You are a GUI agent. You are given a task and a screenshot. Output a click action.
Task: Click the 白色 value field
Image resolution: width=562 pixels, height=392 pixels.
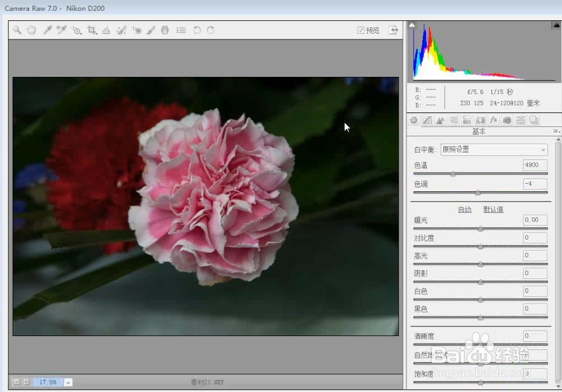[x=535, y=291]
